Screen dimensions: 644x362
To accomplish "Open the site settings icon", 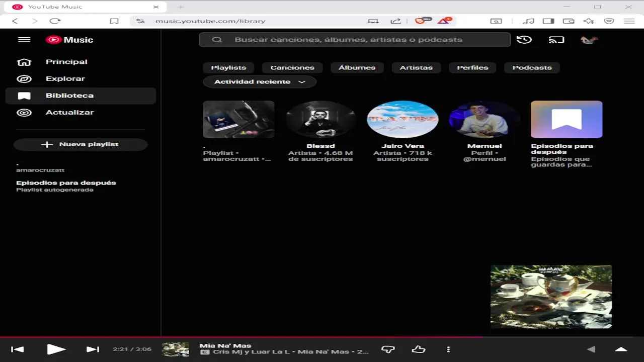I will (x=140, y=21).
